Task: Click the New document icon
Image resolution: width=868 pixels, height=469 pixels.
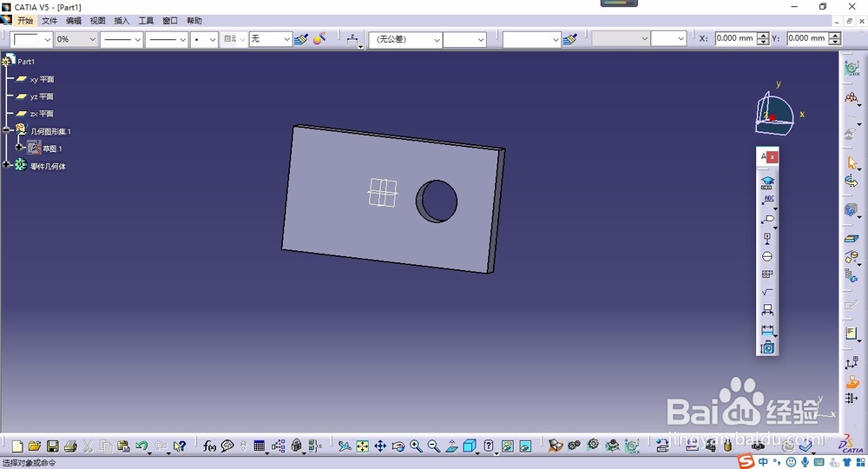Action: point(17,446)
